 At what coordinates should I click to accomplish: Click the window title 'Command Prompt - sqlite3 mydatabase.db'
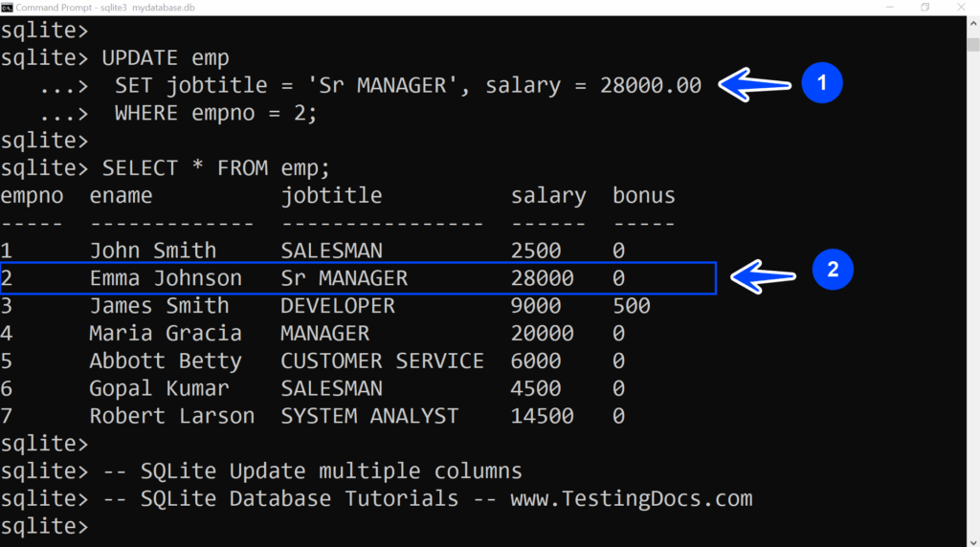point(105,8)
